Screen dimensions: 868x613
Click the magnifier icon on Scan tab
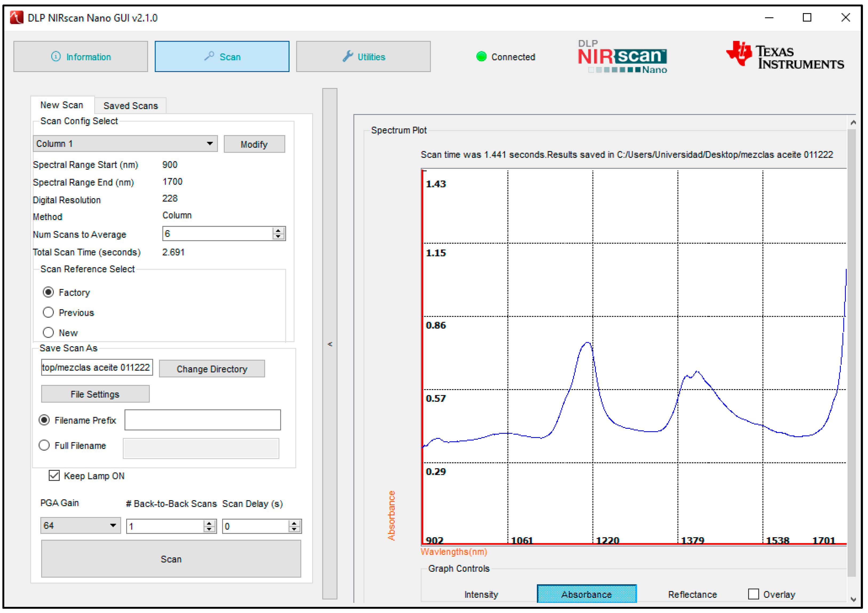209,56
